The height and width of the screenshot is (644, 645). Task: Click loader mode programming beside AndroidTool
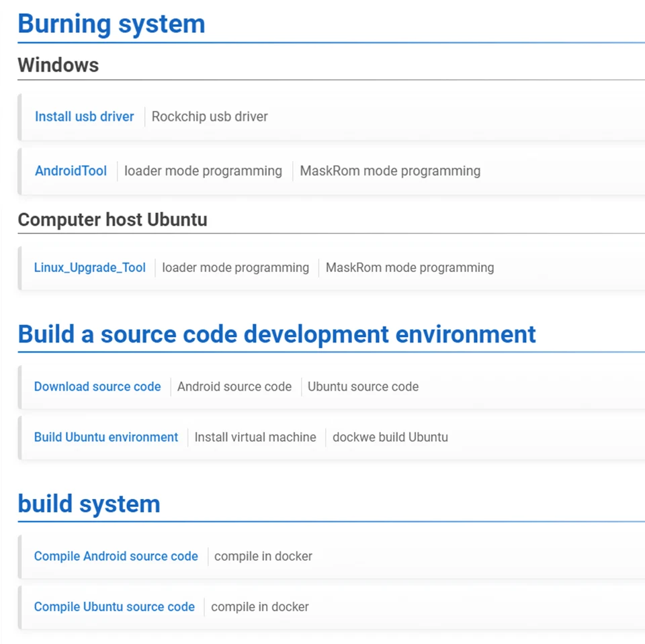point(203,171)
